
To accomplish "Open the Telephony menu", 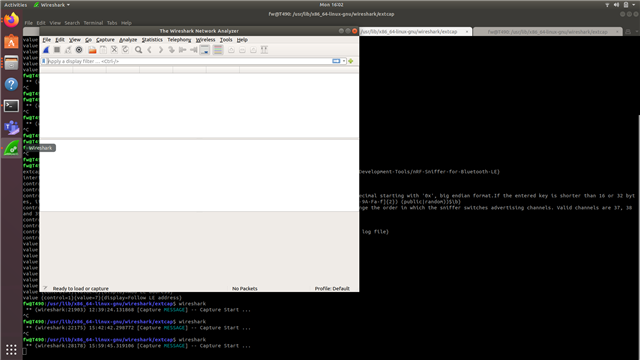I will (x=179, y=40).
